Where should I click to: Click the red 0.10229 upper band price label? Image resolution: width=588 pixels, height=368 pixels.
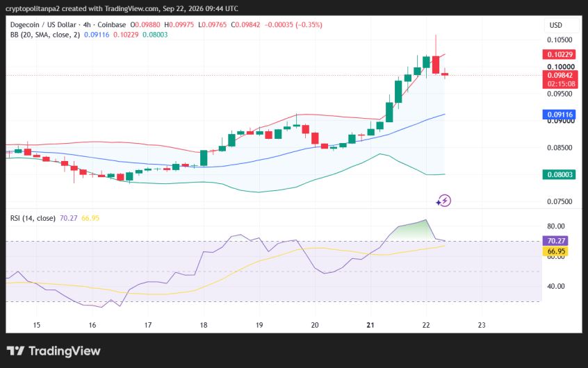(559, 54)
